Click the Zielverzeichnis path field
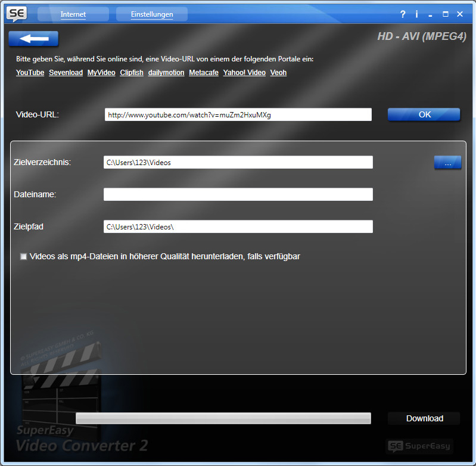The width and height of the screenshot is (476, 466). coord(238,163)
